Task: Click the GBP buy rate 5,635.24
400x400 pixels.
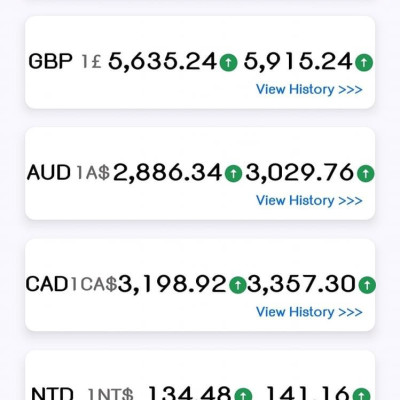Action: pos(163,62)
